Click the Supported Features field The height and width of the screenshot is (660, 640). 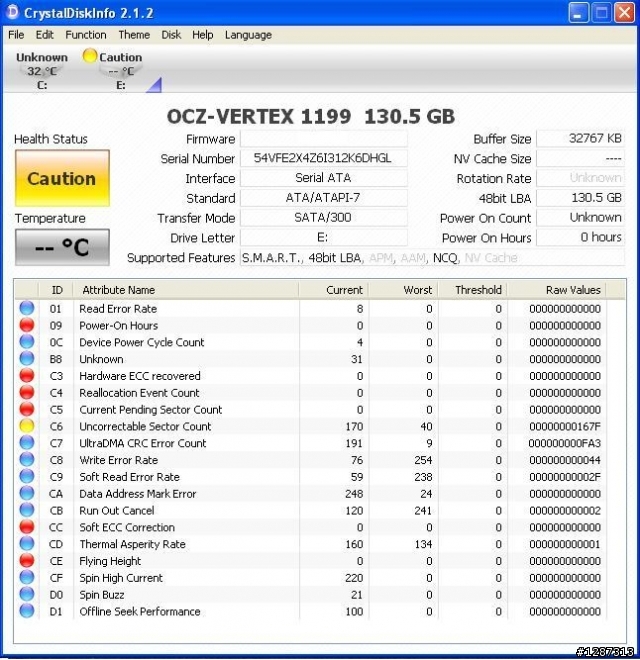(432, 258)
